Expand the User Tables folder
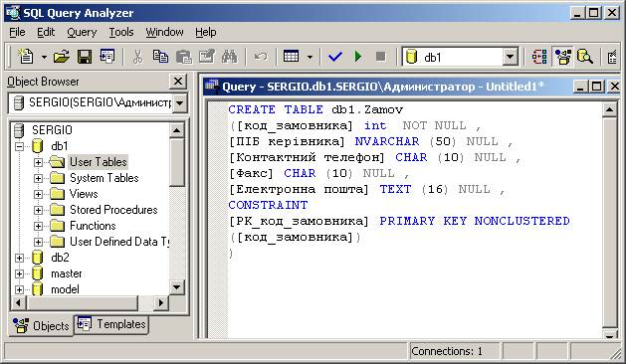Screen dimensions: 626x364 (x=38, y=162)
